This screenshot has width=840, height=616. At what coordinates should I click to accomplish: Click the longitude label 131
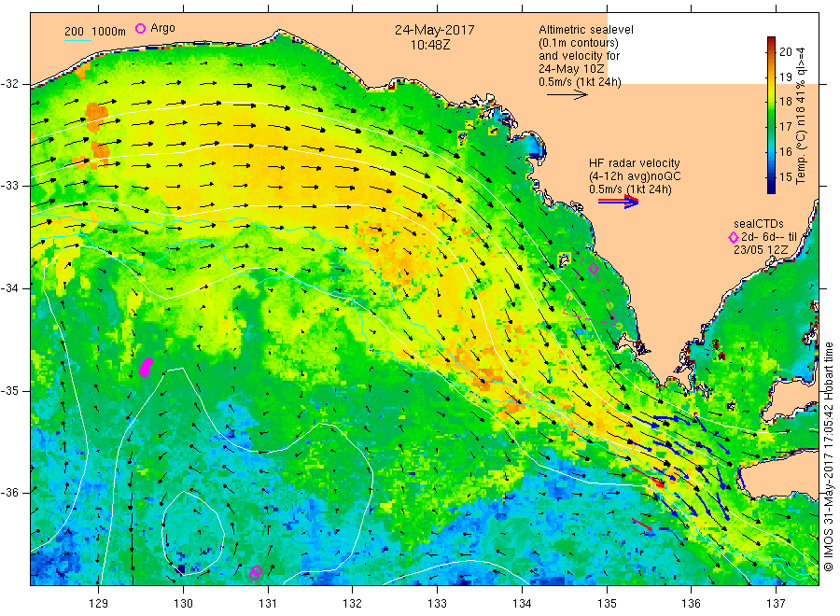click(x=268, y=604)
